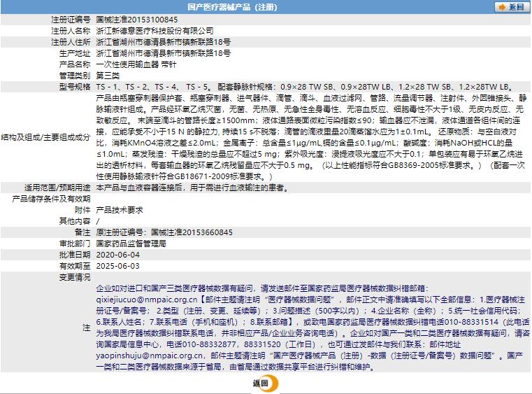
Task: Select approval date 2020-06-04
Action: 117,255
